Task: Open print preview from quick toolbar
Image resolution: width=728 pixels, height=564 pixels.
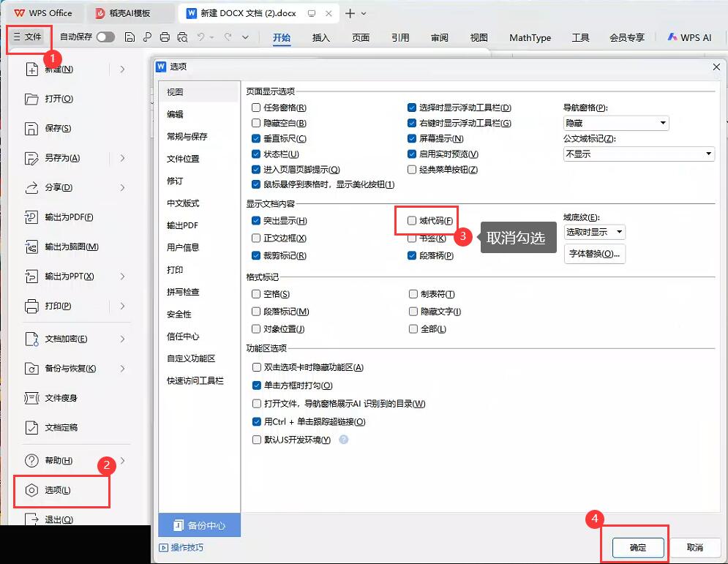Action: point(182,37)
